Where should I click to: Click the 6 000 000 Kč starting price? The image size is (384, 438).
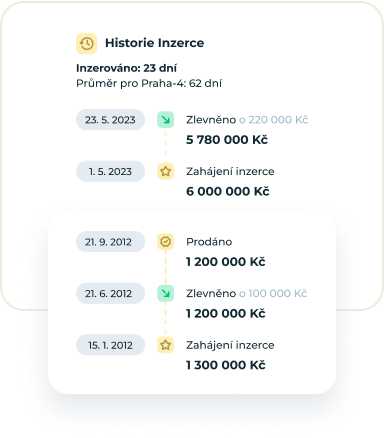228,191
